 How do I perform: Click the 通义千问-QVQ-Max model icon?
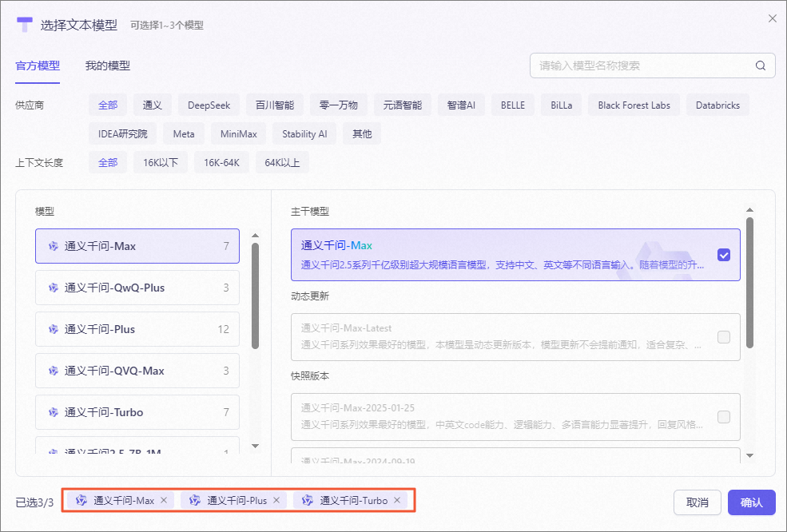(x=54, y=371)
